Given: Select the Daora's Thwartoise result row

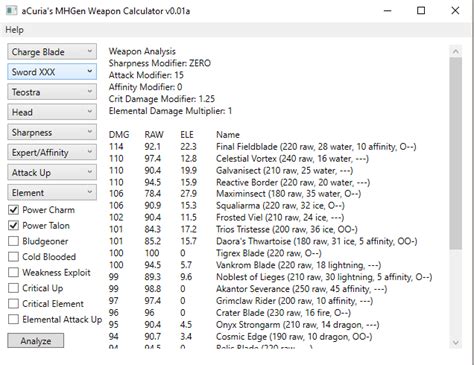Looking at the screenshot, I should click(263, 241).
